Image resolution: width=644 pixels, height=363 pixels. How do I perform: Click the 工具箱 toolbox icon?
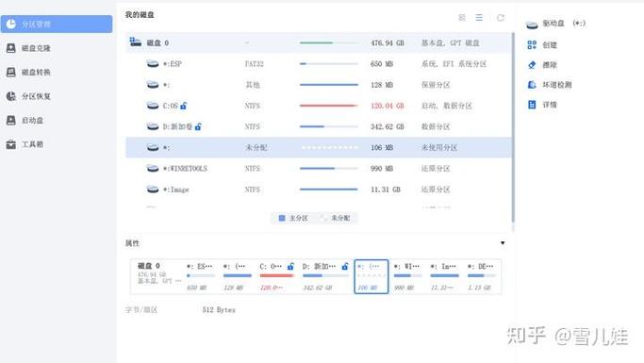point(11,144)
